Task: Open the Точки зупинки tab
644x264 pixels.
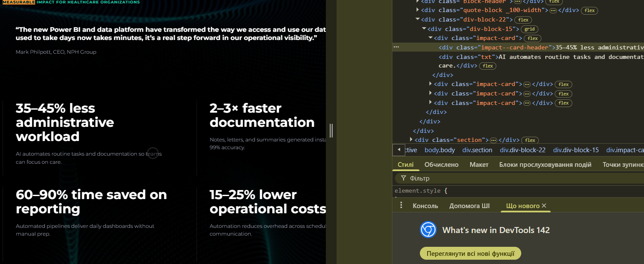Action: tap(623, 165)
